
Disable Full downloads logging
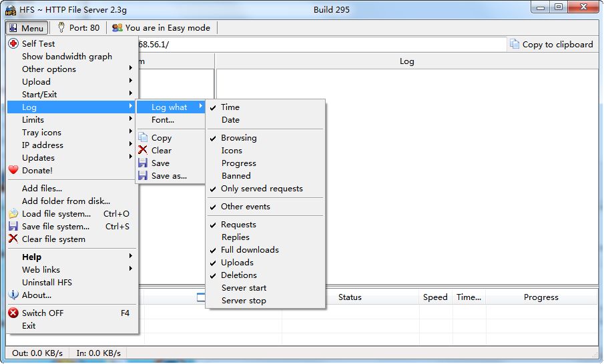(x=250, y=250)
